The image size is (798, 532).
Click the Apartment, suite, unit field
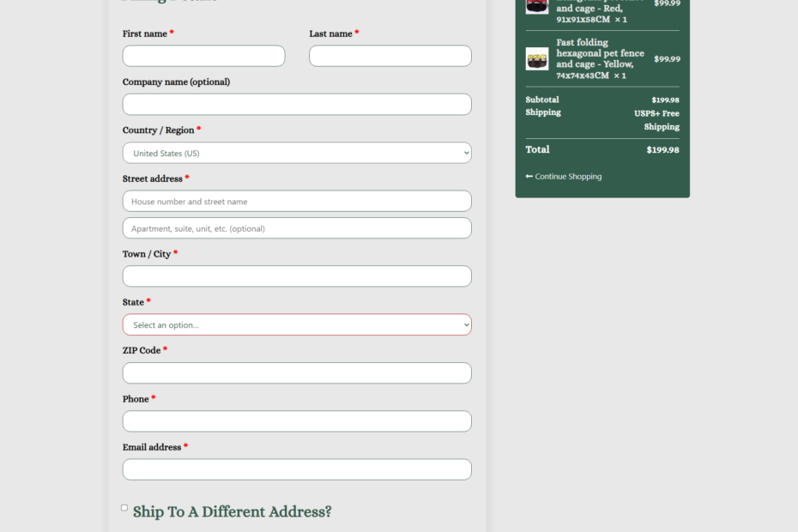[297, 228]
